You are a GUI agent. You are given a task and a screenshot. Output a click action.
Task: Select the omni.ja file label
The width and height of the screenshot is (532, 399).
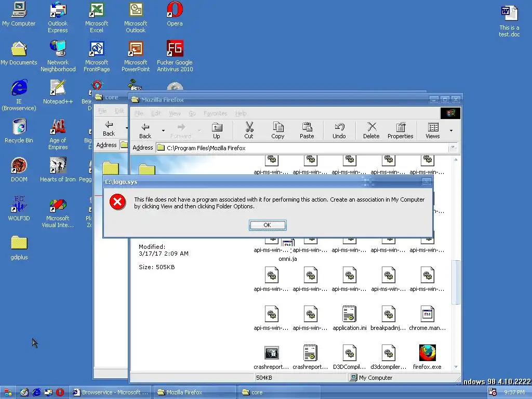point(288,259)
